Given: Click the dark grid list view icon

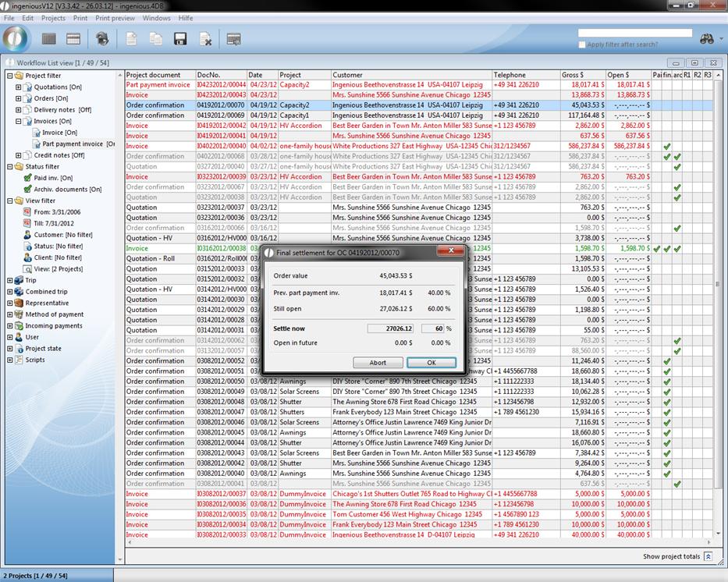Looking at the screenshot, I should [49, 38].
